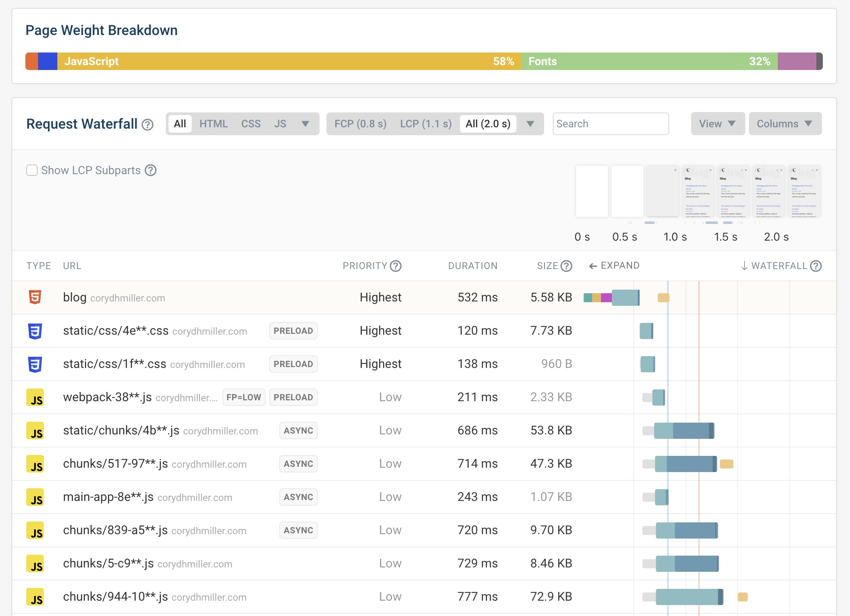Screen dimensions: 850x616
Task: Click JavaScript 58% segment of weight bar
Action: [x=289, y=61]
